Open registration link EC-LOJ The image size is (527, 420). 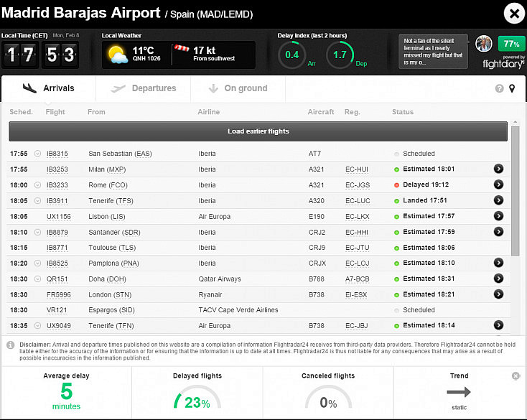[x=358, y=263]
